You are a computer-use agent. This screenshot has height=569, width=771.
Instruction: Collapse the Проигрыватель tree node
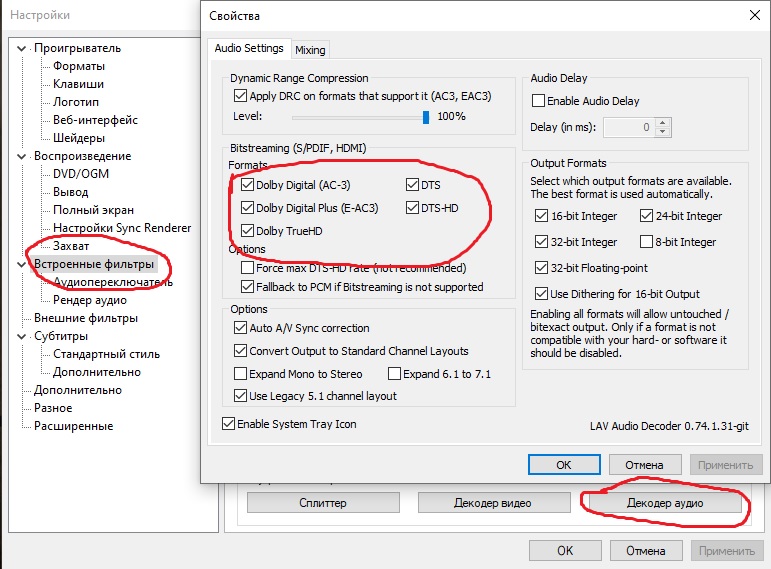[22, 48]
